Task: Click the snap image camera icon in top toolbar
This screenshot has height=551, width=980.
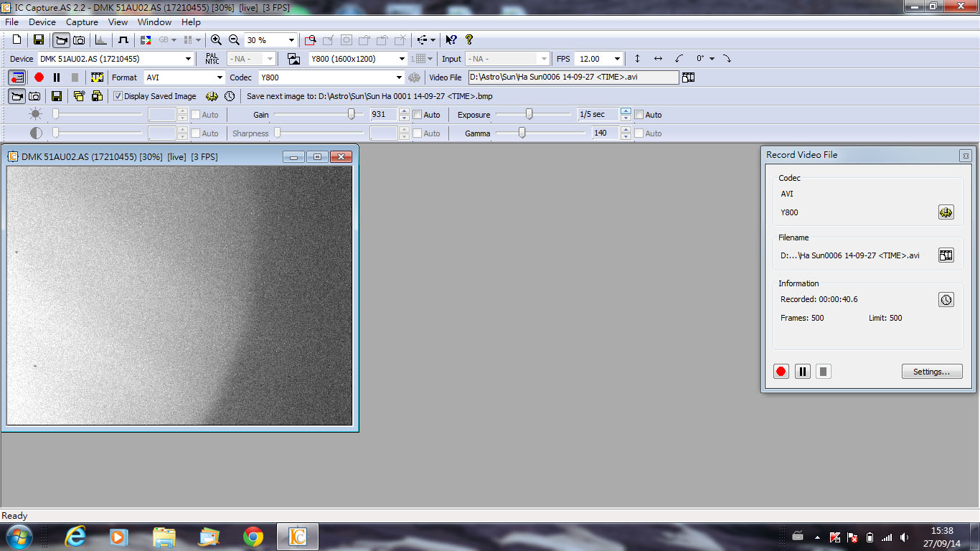Action: point(80,40)
